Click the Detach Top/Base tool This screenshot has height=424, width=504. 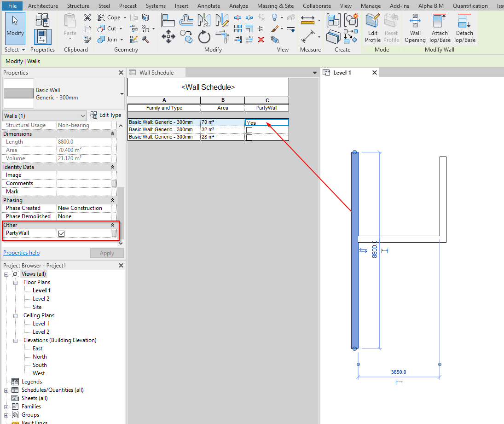pyautogui.click(x=464, y=28)
